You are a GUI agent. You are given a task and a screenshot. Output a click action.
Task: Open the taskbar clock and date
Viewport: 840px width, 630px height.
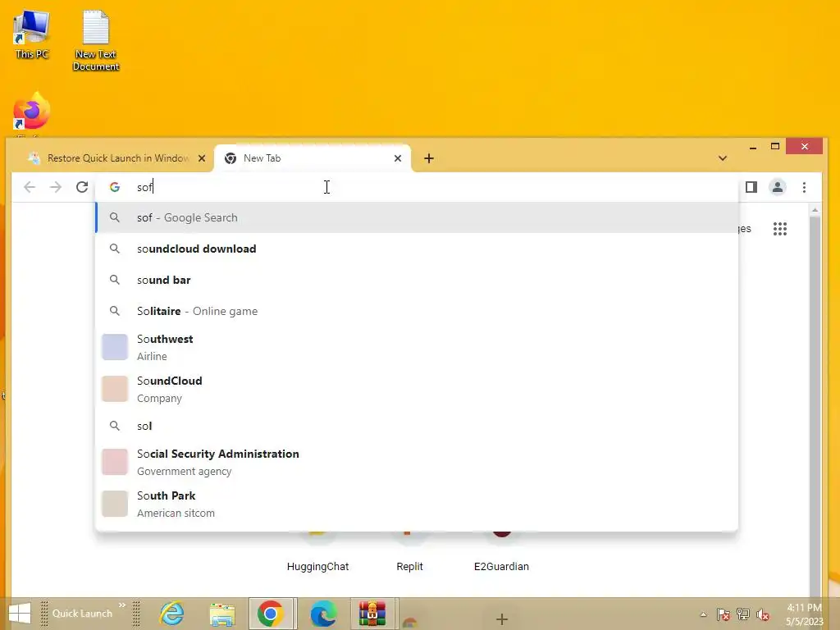coord(804,614)
